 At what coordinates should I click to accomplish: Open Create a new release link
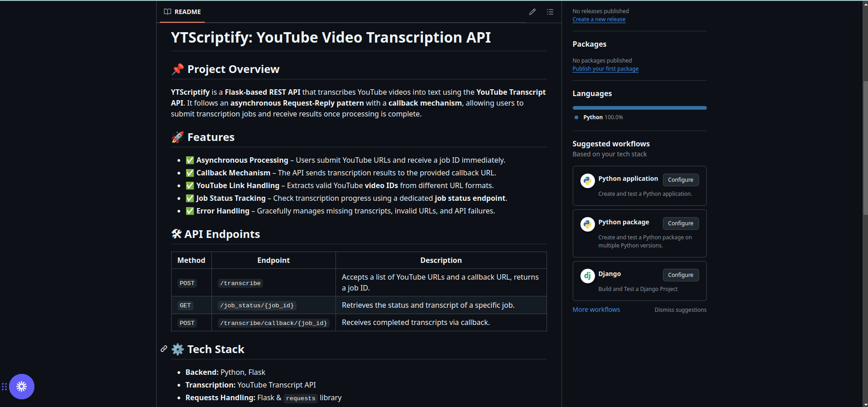(x=599, y=19)
